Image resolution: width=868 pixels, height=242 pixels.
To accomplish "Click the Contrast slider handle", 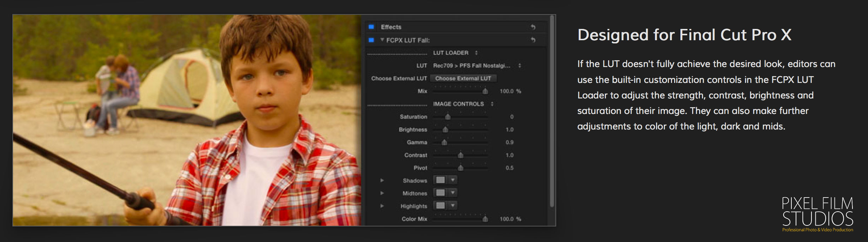I will click(460, 155).
